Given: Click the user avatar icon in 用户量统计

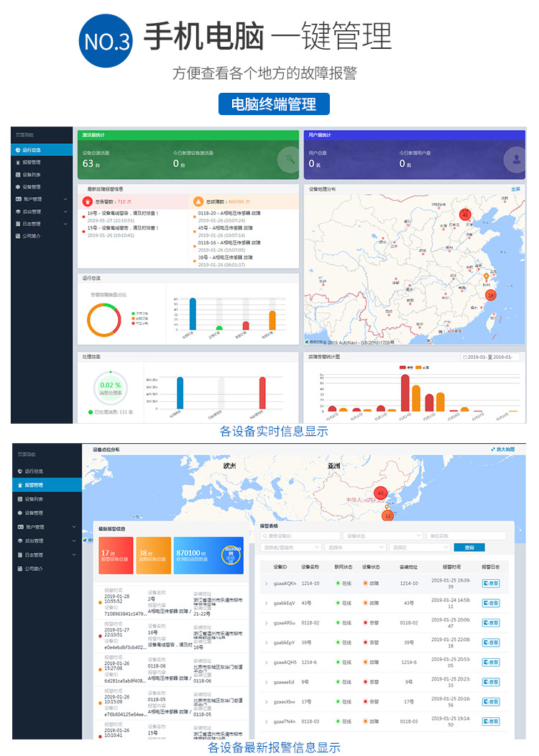Looking at the screenshot, I should 514,160.
